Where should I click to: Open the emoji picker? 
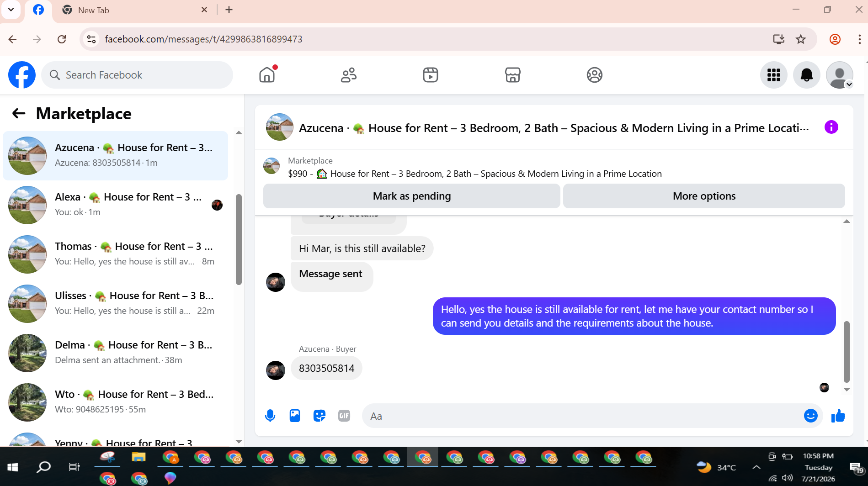click(811, 416)
